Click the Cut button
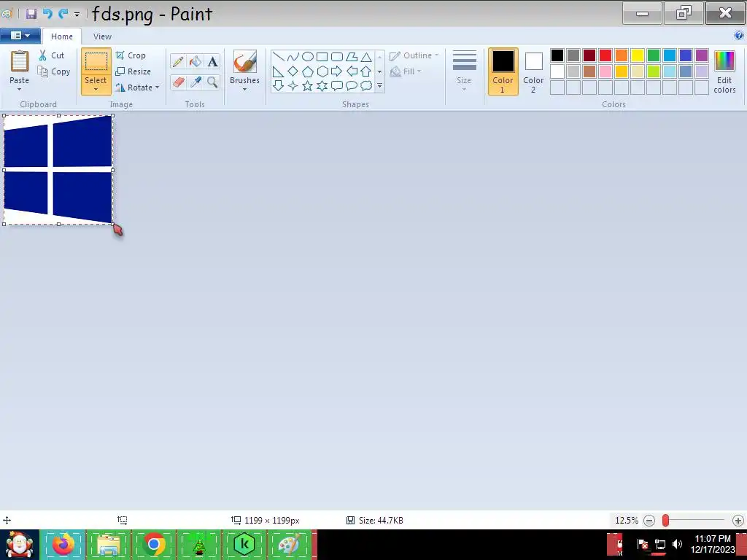The image size is (747, 560). [52, 55]
